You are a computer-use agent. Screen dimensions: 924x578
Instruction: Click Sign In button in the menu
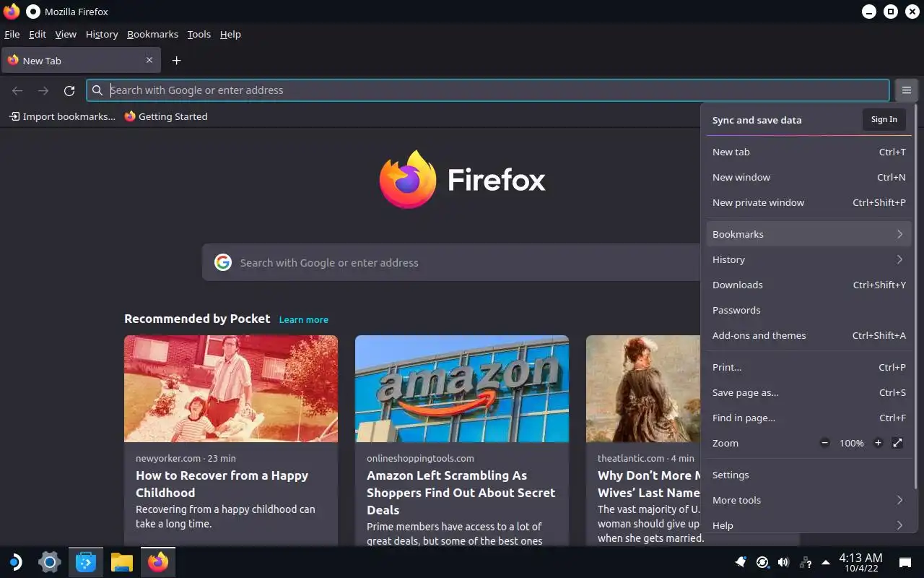884,120
